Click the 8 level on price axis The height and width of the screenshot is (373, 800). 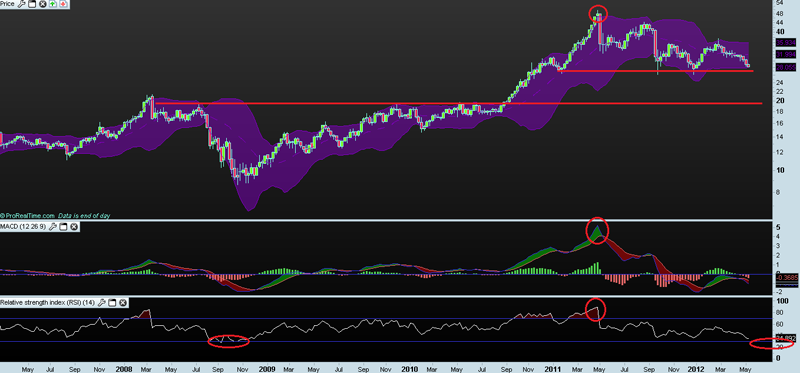click(x=779, y=192)
